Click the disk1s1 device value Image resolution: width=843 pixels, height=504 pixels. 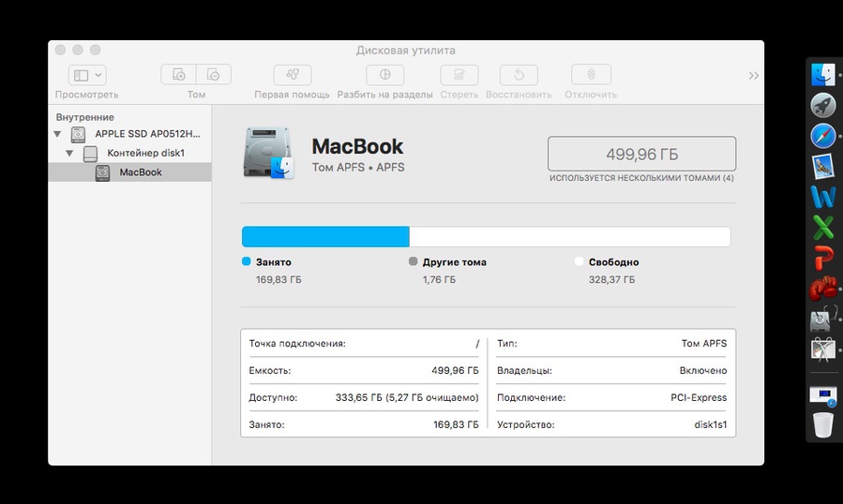click(710, 424)
